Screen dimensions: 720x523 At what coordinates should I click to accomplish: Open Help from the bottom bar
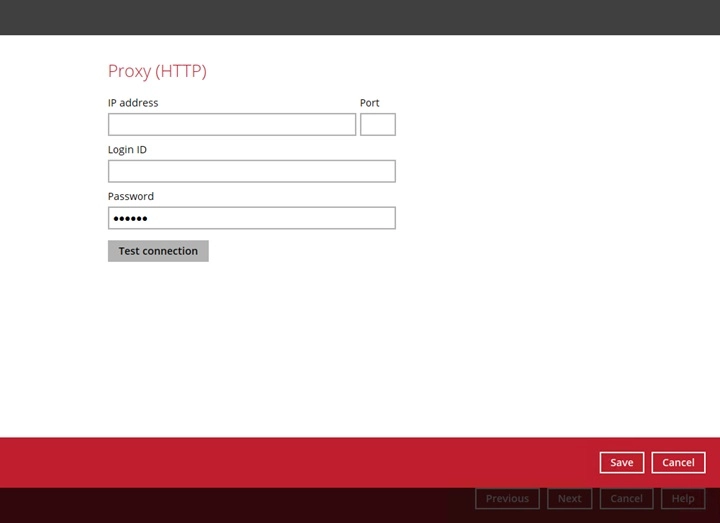683,498
